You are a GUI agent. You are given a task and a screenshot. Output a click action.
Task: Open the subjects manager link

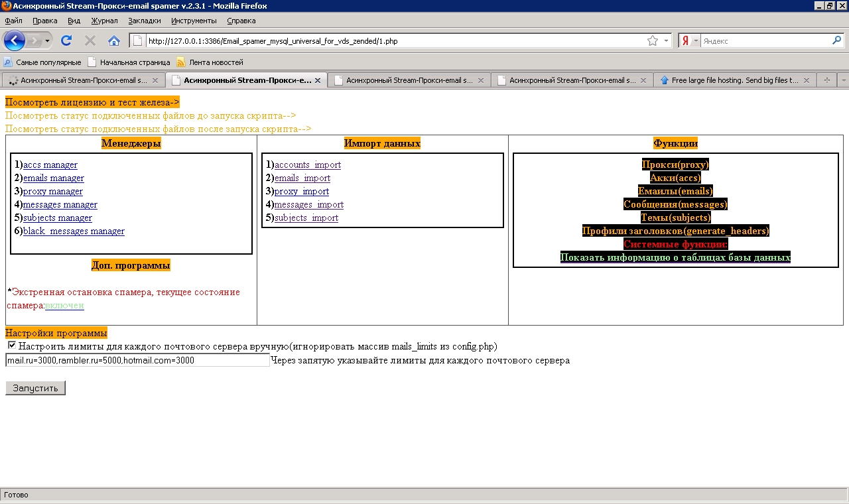[58, 218]
